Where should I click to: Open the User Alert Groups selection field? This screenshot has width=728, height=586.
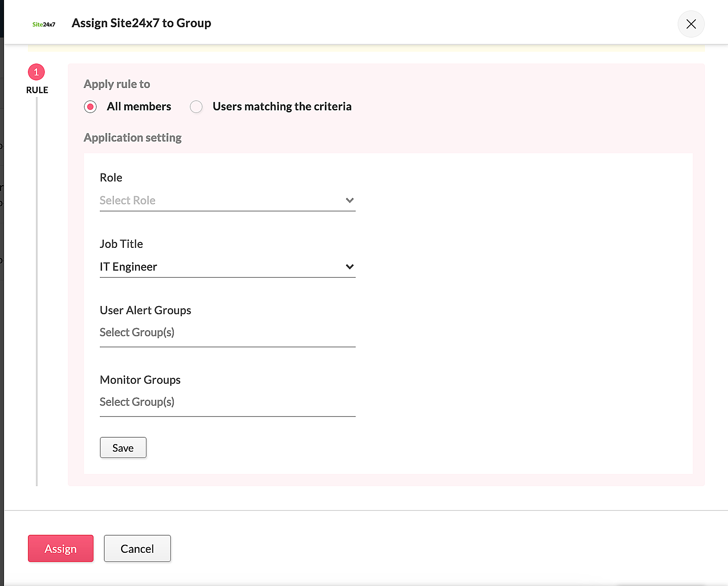coord(227,333)
